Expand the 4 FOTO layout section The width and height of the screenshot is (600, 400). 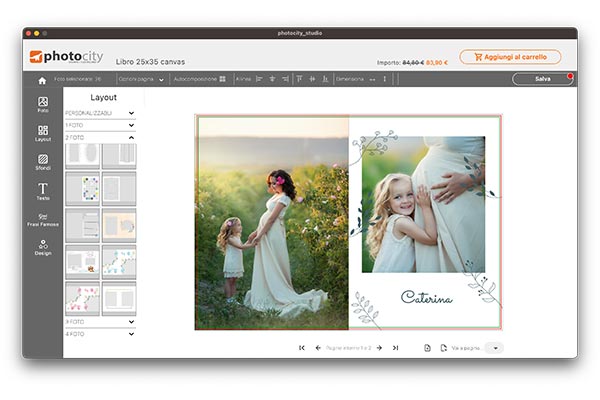pyautogui.click(x=100, y=334)
